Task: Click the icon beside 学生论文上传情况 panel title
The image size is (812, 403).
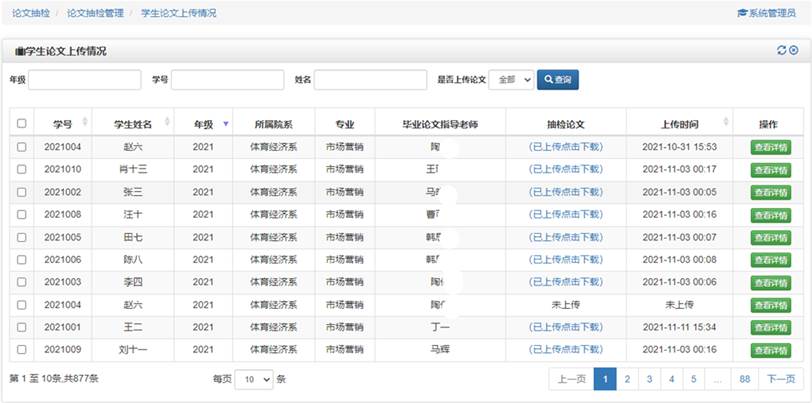Action: tap(19, 51)
